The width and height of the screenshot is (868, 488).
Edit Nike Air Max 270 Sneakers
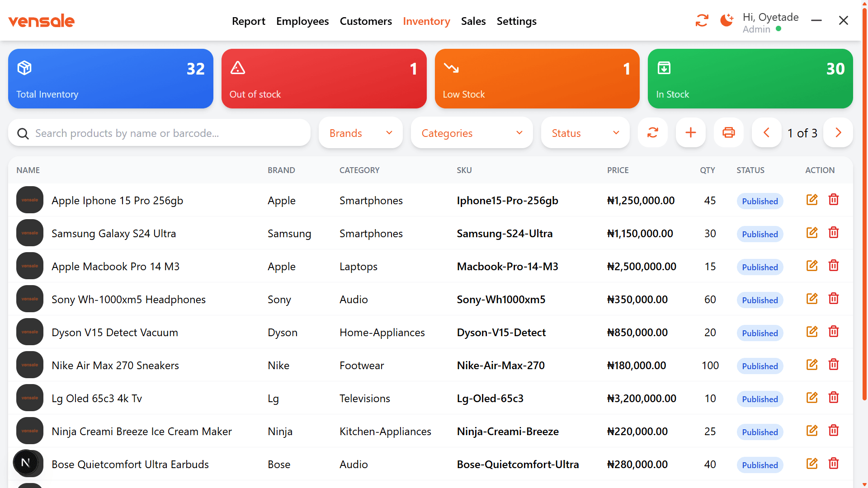[812, 365]
